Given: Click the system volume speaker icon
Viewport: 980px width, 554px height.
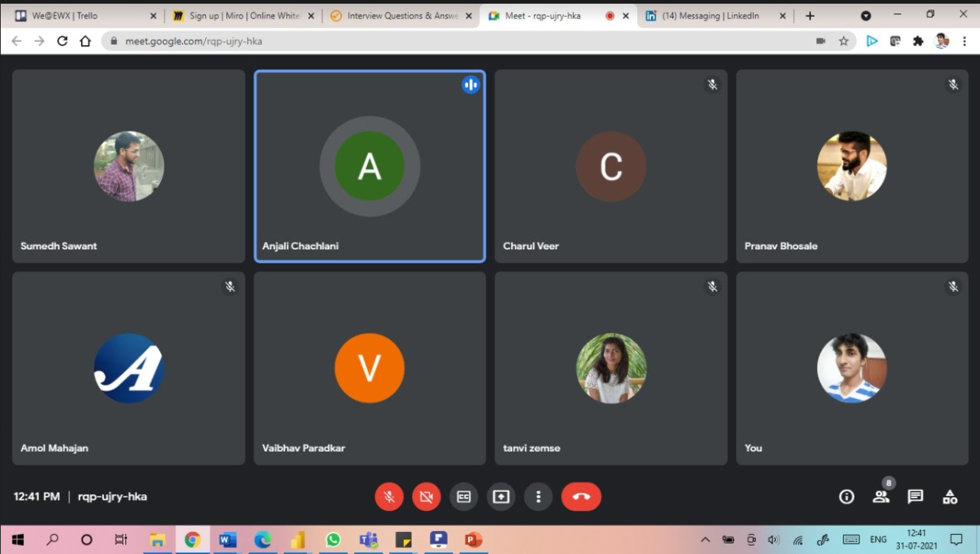Looking at the screenshot, I should [774, 539].
